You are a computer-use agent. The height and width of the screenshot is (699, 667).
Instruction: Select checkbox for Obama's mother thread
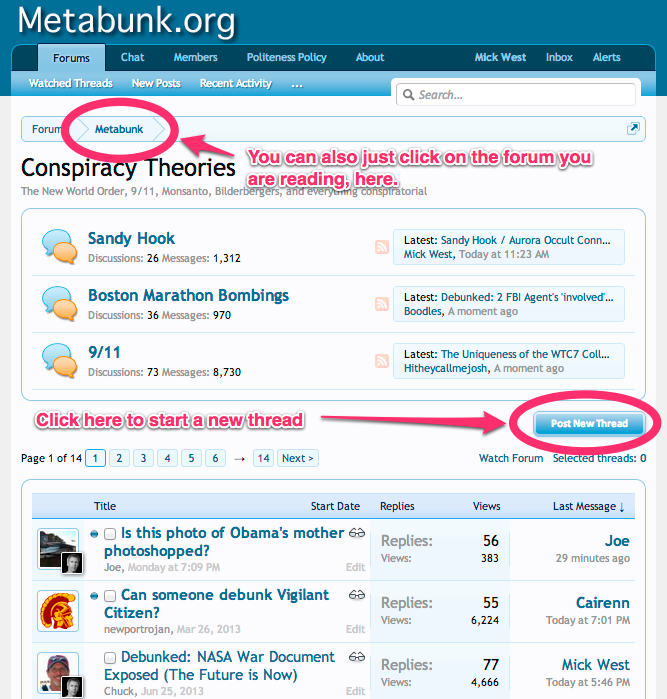tap(110, 534)
